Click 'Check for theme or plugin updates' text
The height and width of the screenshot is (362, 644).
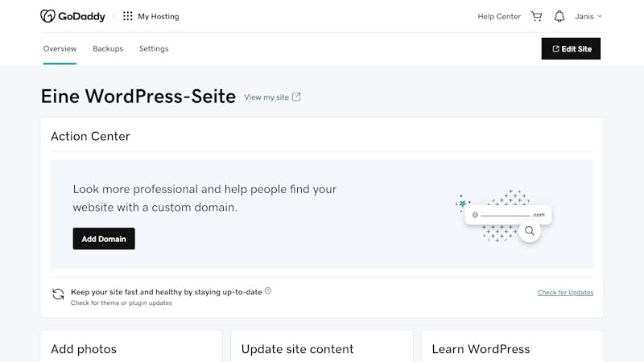122,303
